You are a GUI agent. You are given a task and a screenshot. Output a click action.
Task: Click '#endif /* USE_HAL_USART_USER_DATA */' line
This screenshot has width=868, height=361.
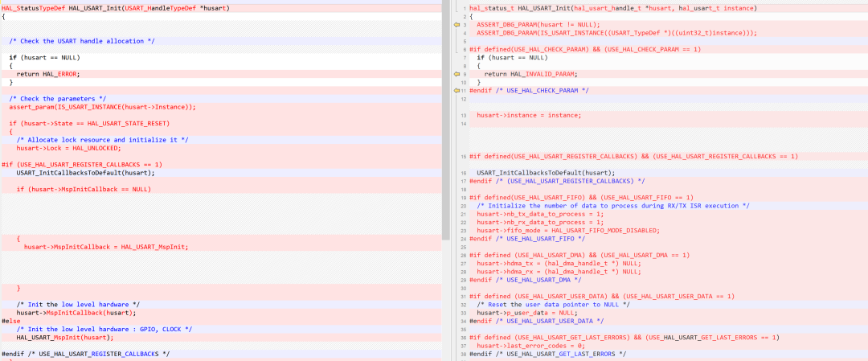[x=536, y=321]
